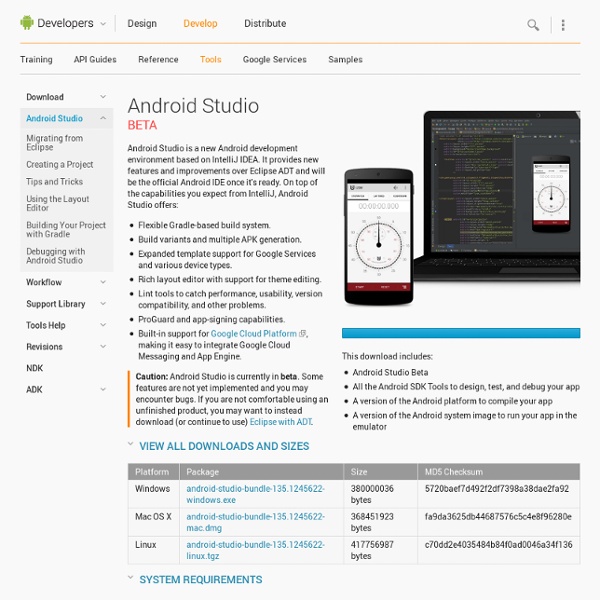Click the Package column header
This screenshot has height=600, width=600.
261,472
